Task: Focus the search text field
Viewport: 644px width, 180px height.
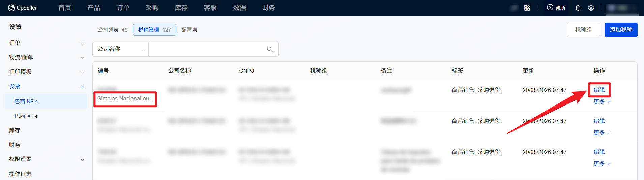Action: 207,49
